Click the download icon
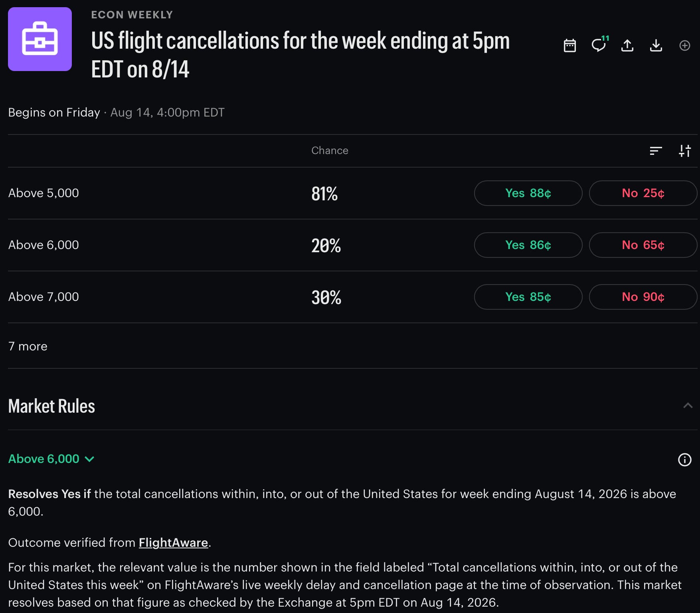Viewport: 700px width, 613px height. (656, 45)
